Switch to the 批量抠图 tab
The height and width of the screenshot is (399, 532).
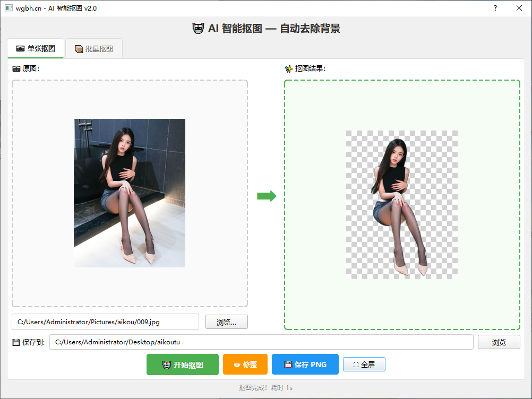pos(93,49)
